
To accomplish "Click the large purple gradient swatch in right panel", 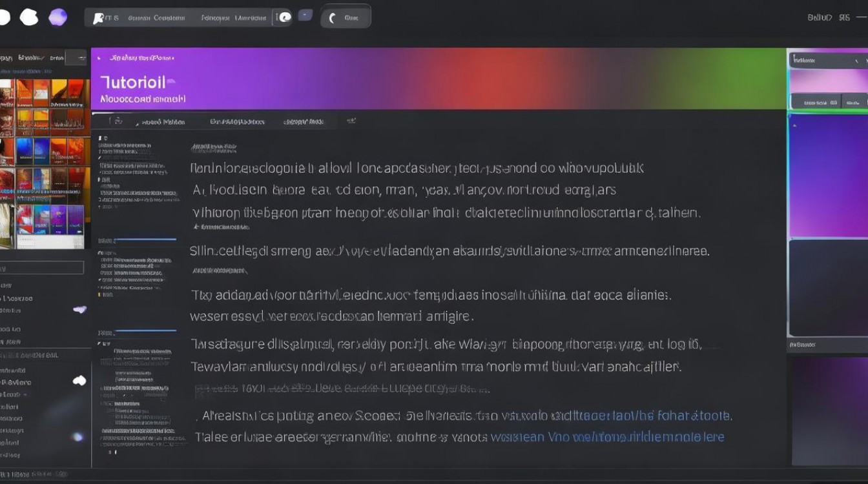I will click(828, 176).
